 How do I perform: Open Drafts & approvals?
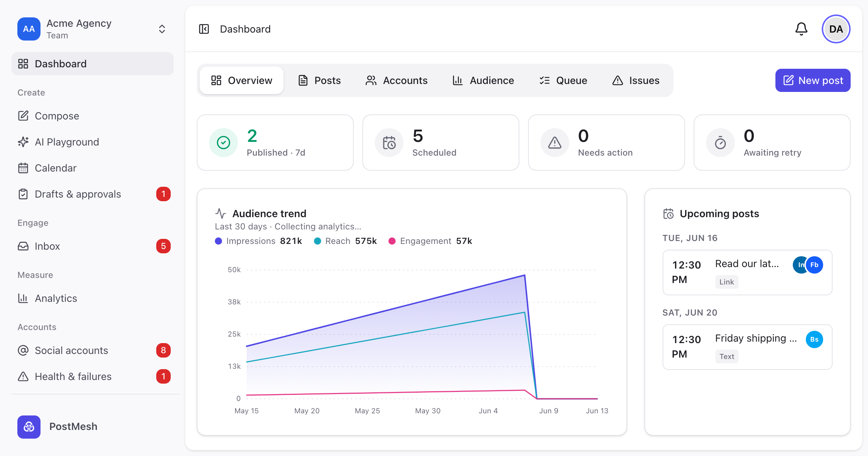click(93, 194)
